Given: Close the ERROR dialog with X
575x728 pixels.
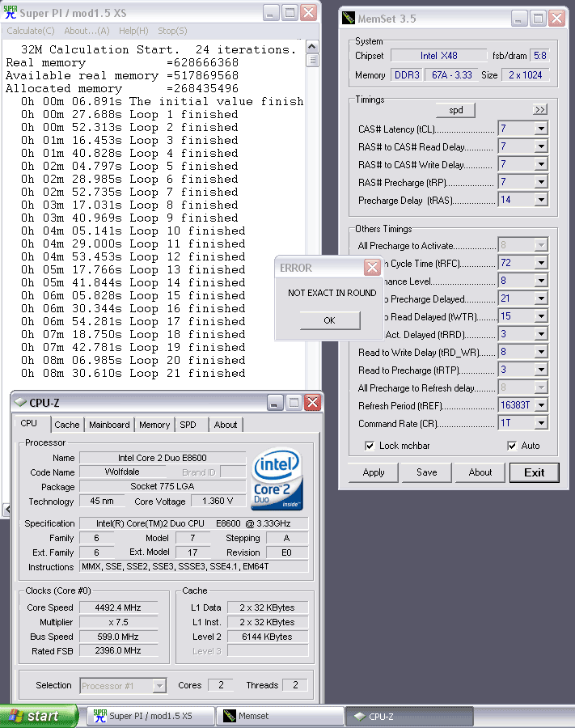Looking at the screenshot, I should 372,267.
